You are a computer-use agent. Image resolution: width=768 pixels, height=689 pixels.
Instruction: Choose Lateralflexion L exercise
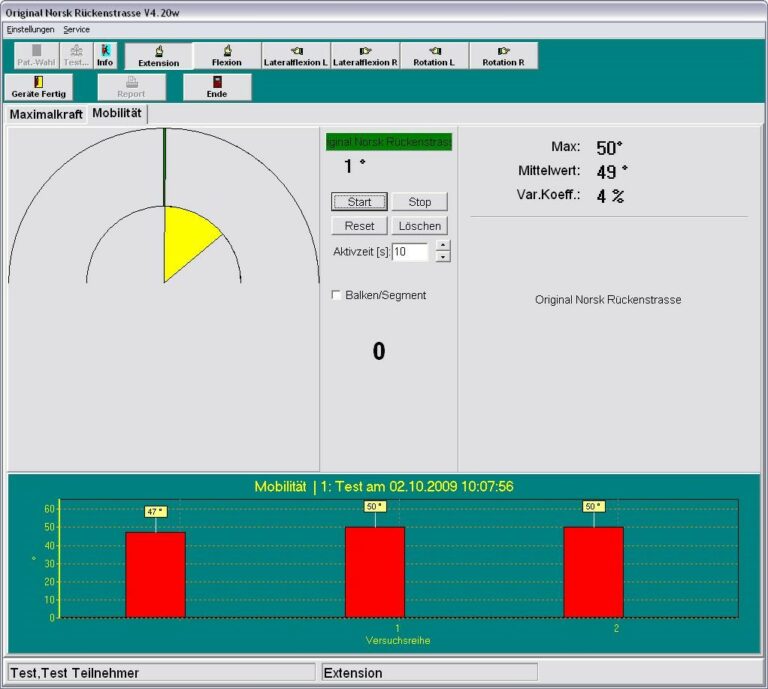pyautogui.click(x=296, y=56)
